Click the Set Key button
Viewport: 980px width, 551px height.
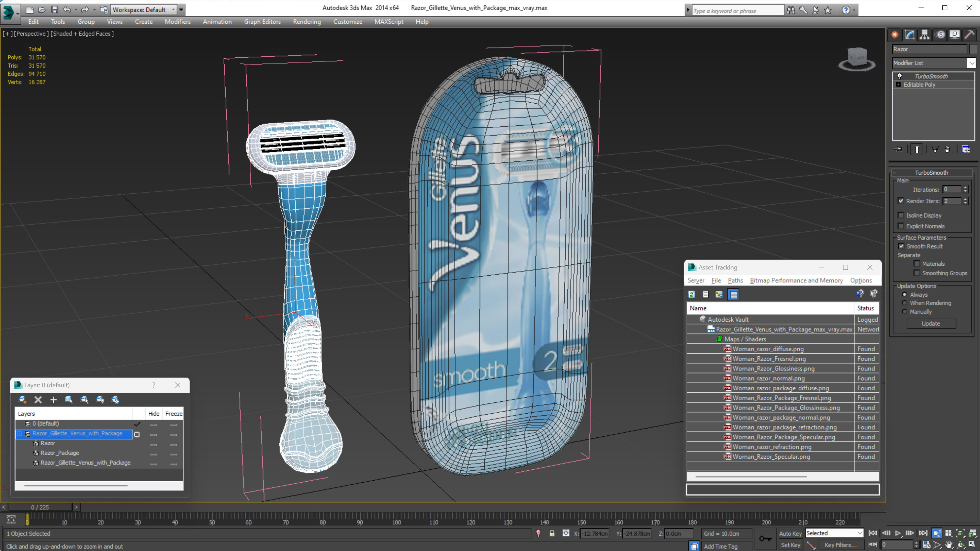[x=790, y=545]
